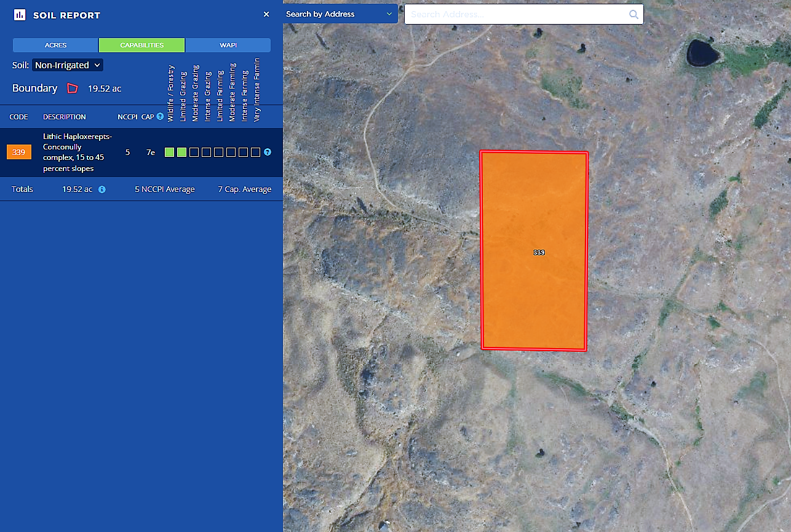This screenshot has height=532, width=791.
Task: Switch to the ACRES tab
Action: coord(55,46)
